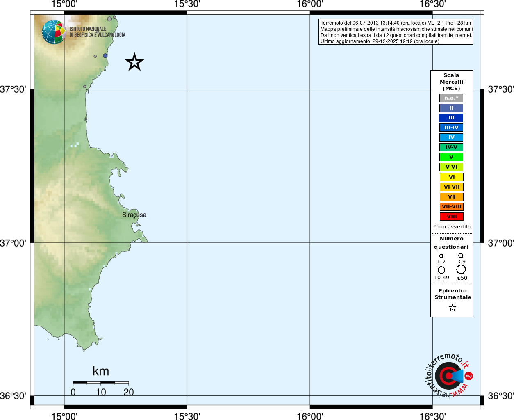Click the 1-2 questionnaires circle symbol
Image resolution: width=514 pixels, height=420 pixels.
(441, 256)
